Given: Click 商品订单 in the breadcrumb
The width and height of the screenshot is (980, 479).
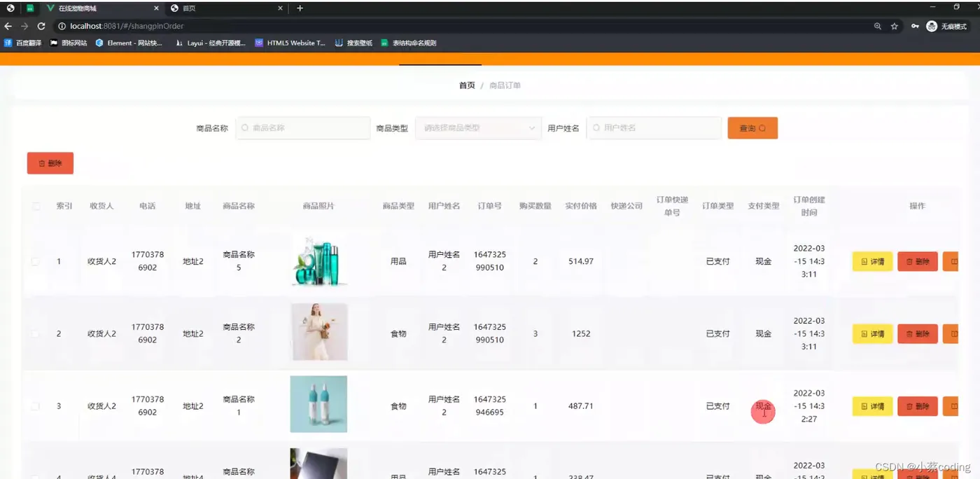Looking at the screenshot, I should click(x=505, y=85).
